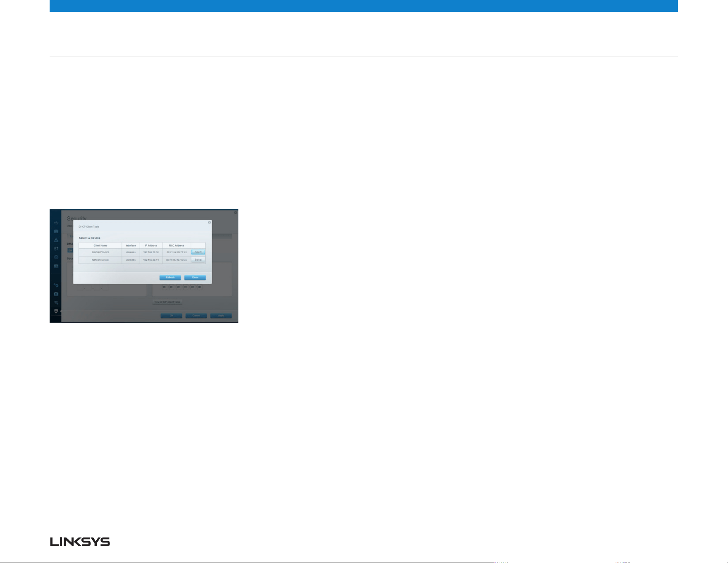The height and width of the screenshot is (563, 728).
Task: Click the Network Device client name cell
Action: click(x=100, y=260)
